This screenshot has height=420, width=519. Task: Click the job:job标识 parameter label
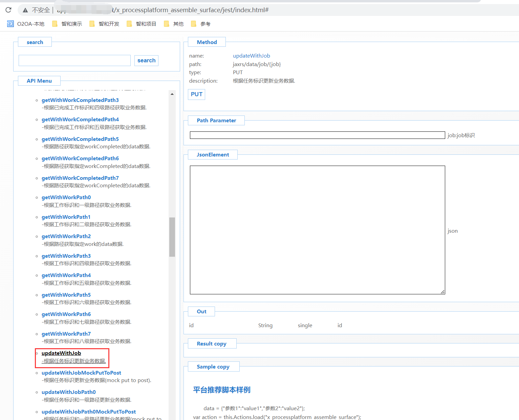pyautogui.click(x=461, y=135)
